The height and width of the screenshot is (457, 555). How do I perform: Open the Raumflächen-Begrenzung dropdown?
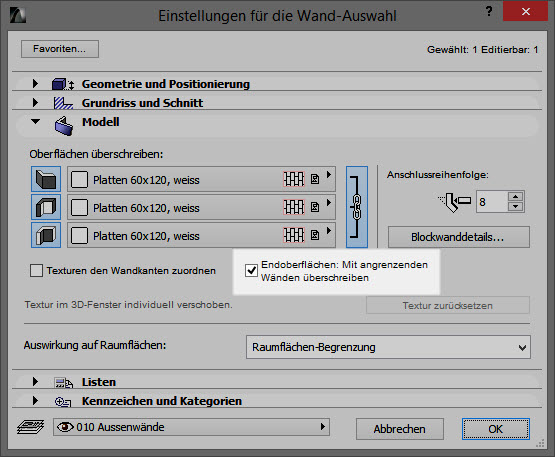(x=388, y=347)
